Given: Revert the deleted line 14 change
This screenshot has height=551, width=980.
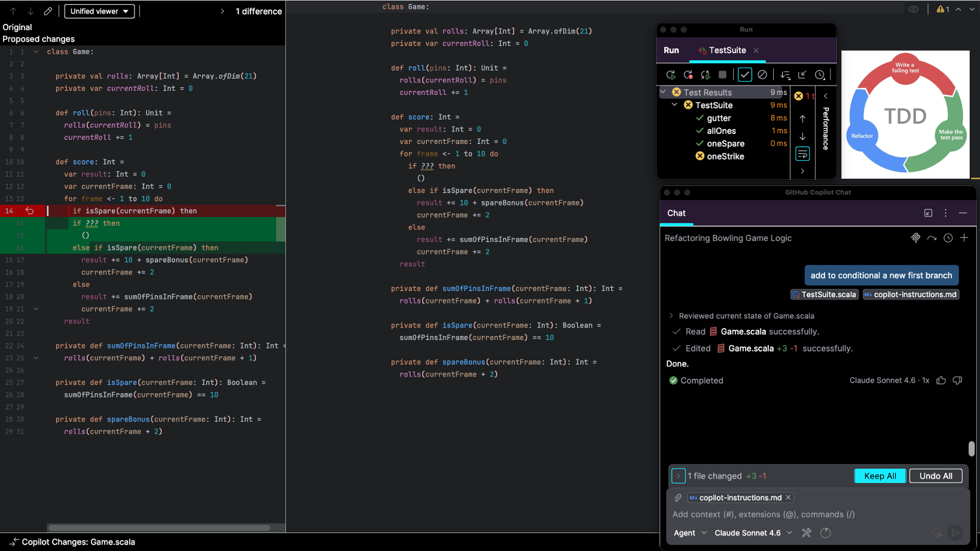Looking at the screenshot, I should [x=29, y=211].
